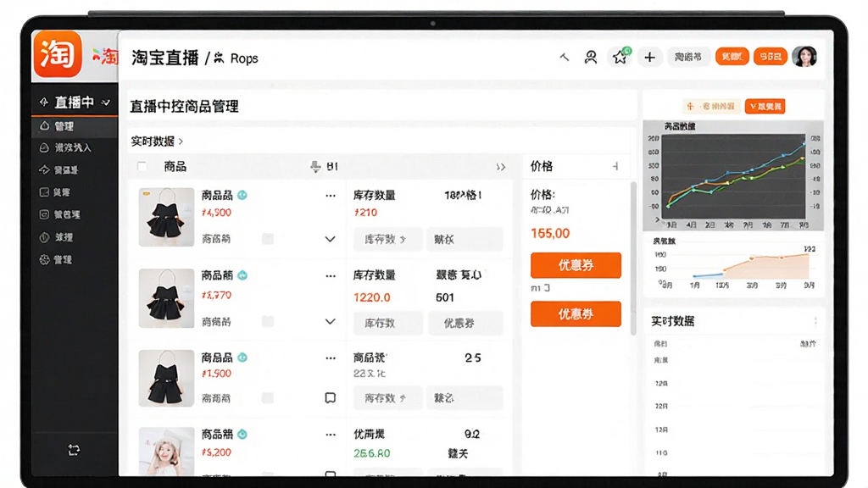Expand chevron in the ¥210 product row

click(x=330, y=239)
